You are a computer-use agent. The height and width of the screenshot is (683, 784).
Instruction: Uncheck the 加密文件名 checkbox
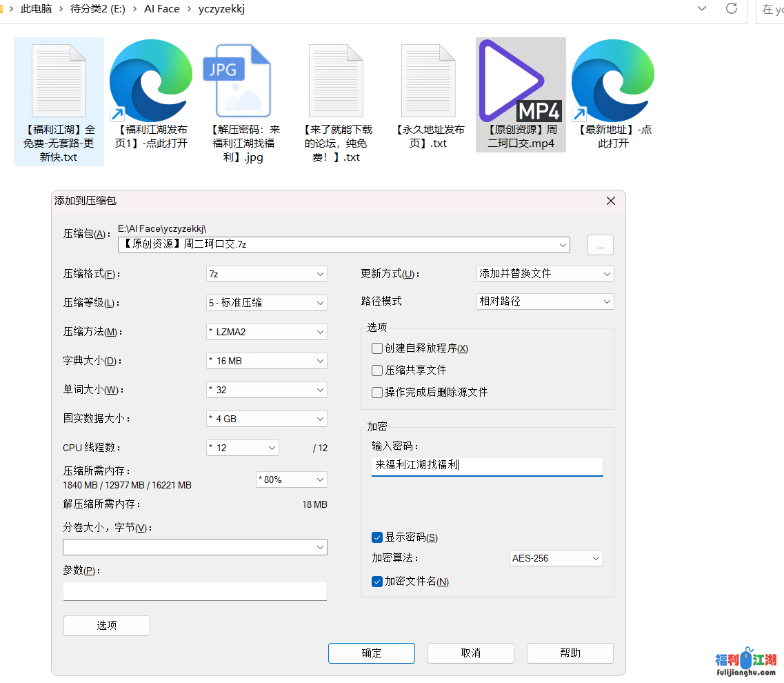[377, 582]
